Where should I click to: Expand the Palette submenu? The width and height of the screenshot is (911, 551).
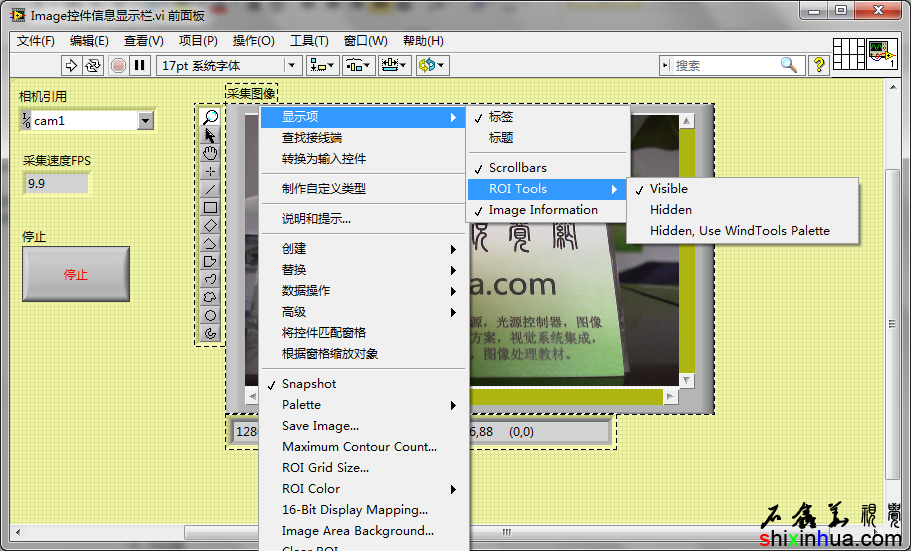pos(301,405)
